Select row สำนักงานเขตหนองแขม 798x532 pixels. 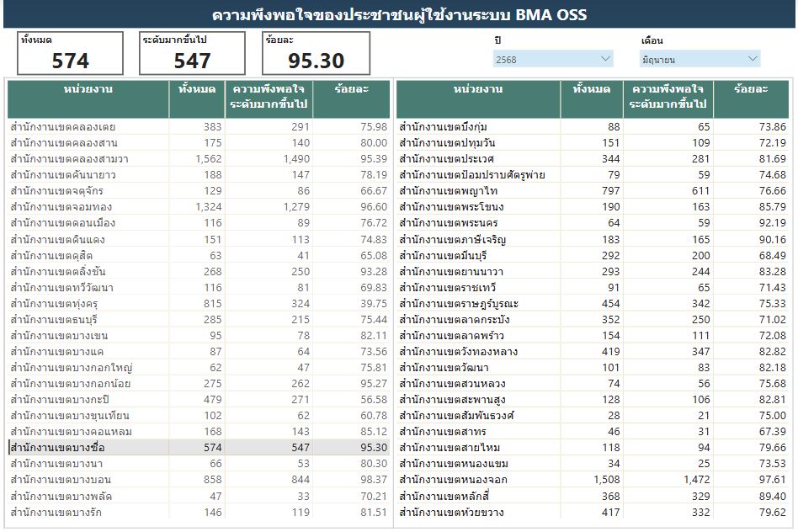click(593, 464)
